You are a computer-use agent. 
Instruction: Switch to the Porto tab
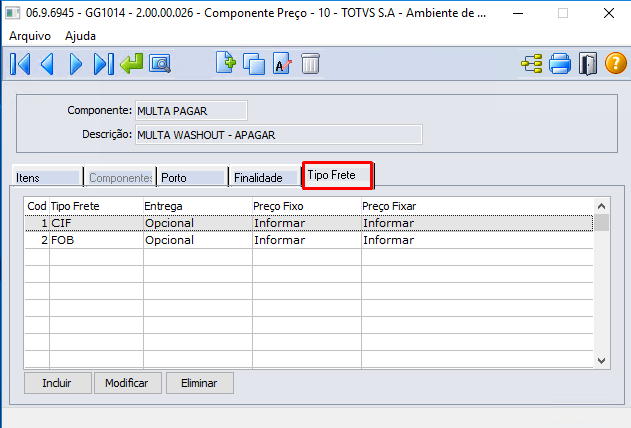click(193, 177)
